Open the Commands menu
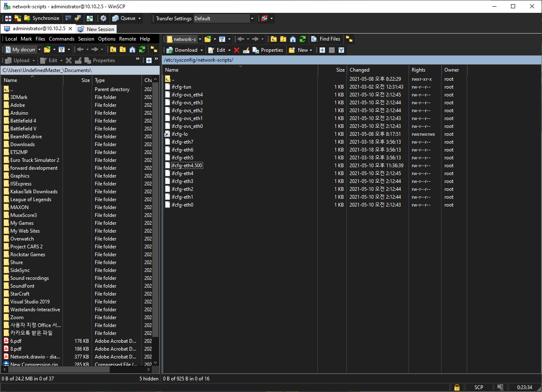Screen dimensions: 542x392 click(62, 39)
